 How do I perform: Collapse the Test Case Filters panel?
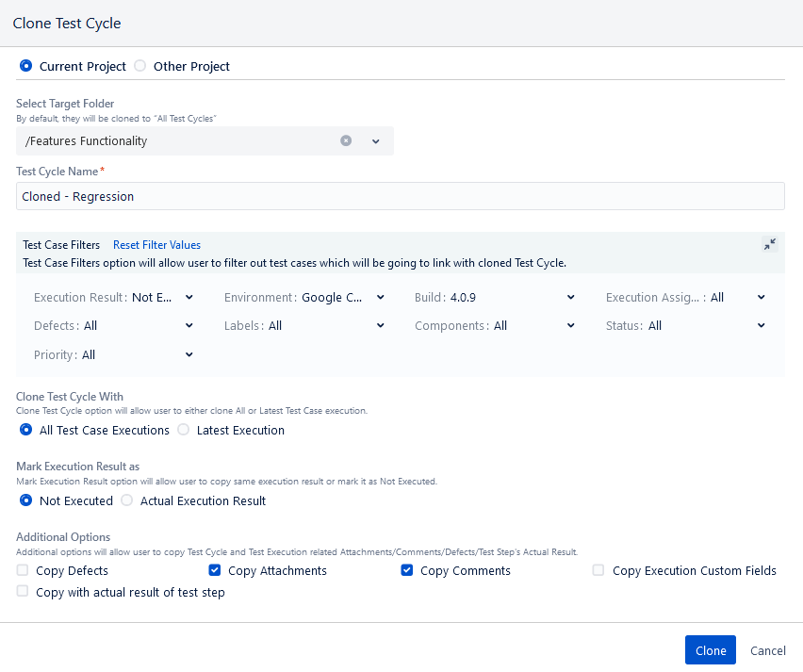(770, 244)
